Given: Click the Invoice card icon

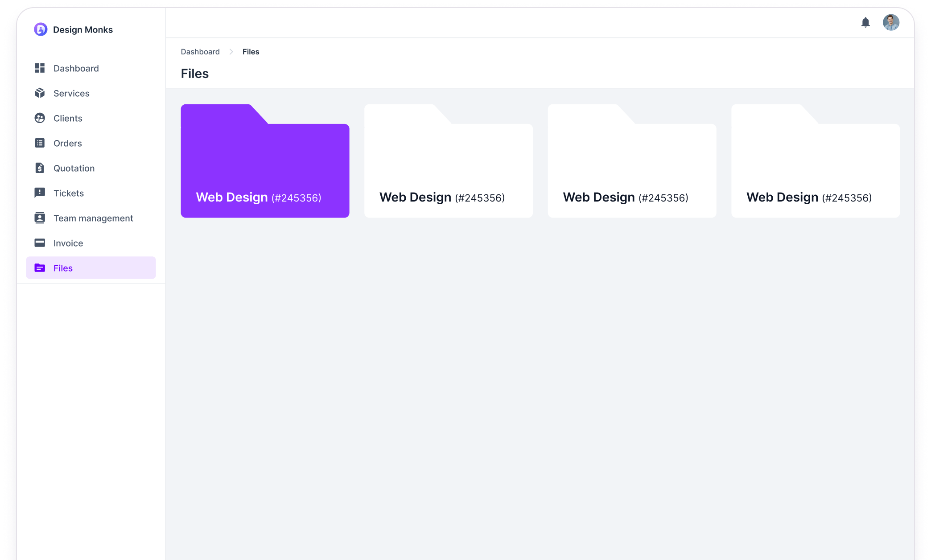Looking at the screenshot, I should click(40, 243).
